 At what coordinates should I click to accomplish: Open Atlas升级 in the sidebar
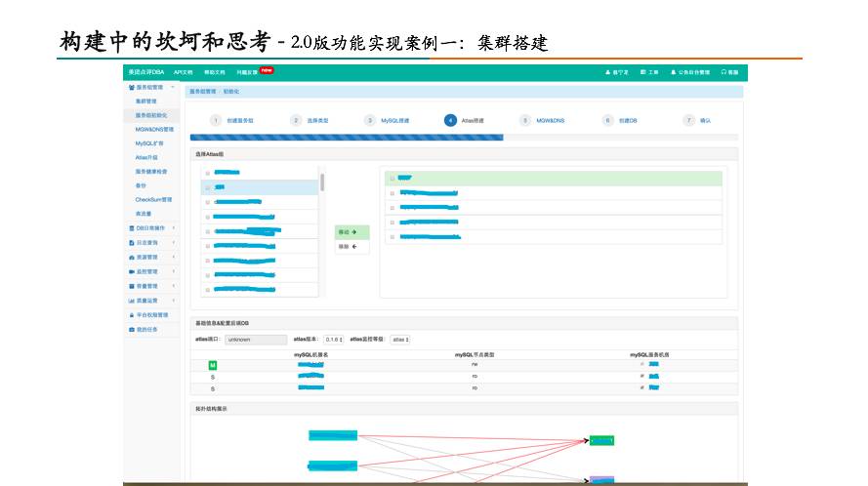tap(146, 158)
